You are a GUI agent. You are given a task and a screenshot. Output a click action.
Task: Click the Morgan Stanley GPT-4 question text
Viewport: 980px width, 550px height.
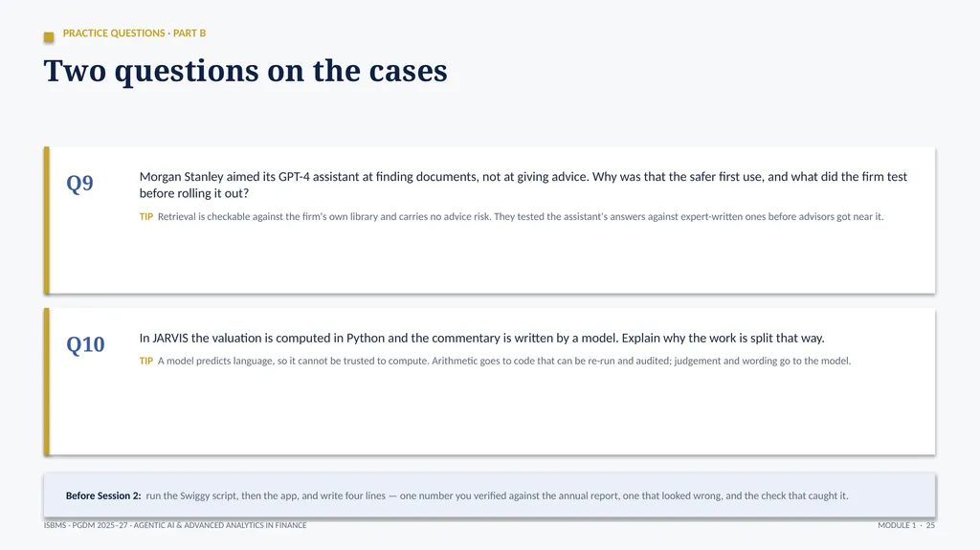(x=523, y=185)
